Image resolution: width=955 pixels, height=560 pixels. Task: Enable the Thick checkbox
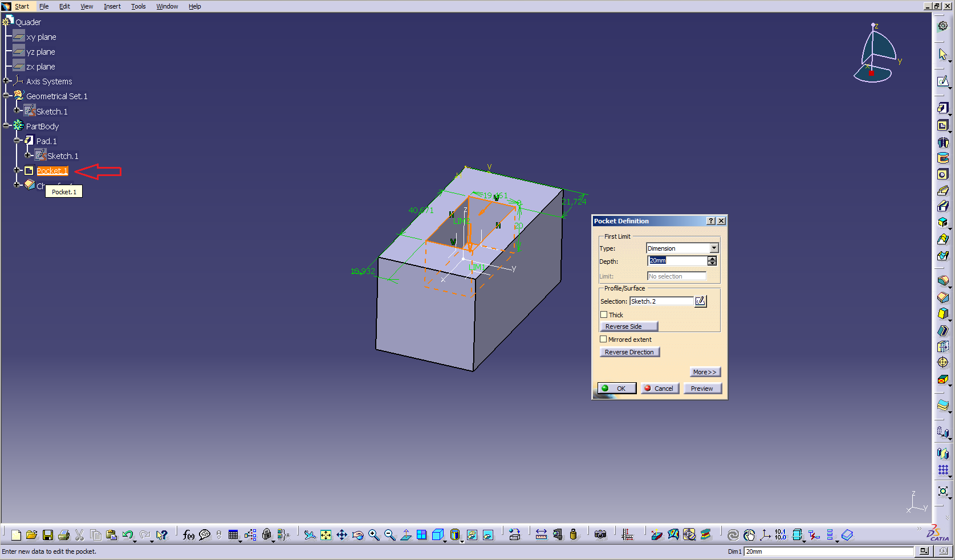pos(604,314)
